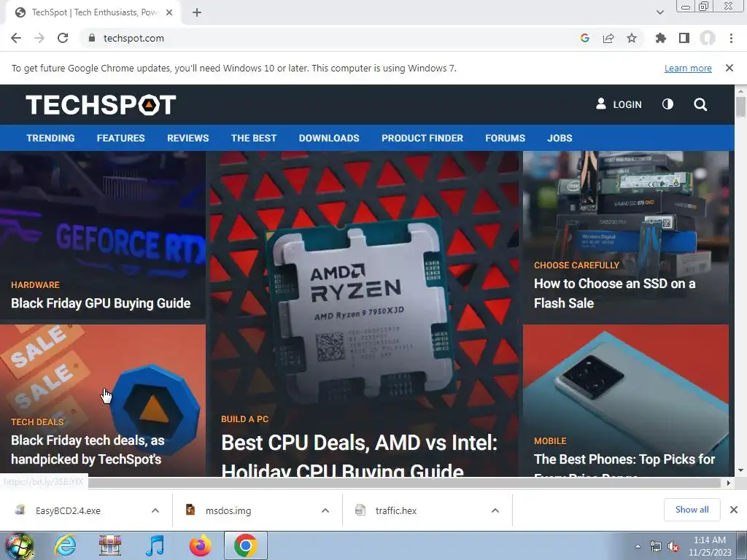Open How to Choose an SSD article
Screen dimensions: 747x560
point(614,293)
